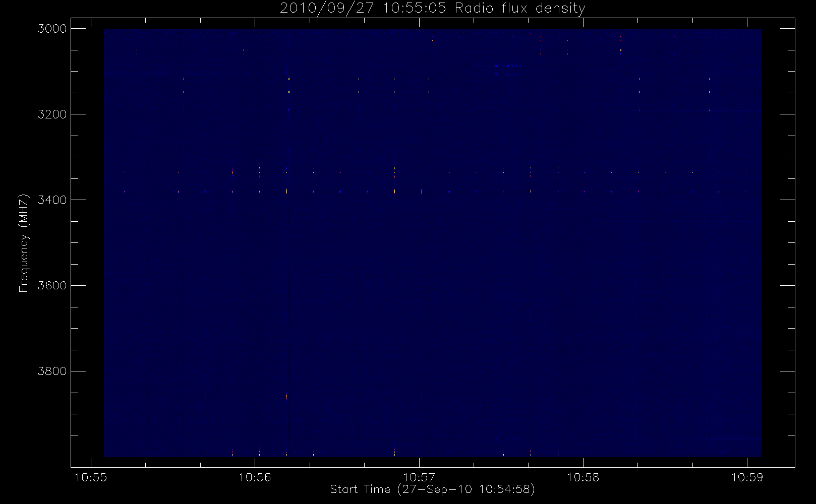Screen dimensions: 816x504
Task: Click the 10:58 time tick label
Action: coord(583,477)
